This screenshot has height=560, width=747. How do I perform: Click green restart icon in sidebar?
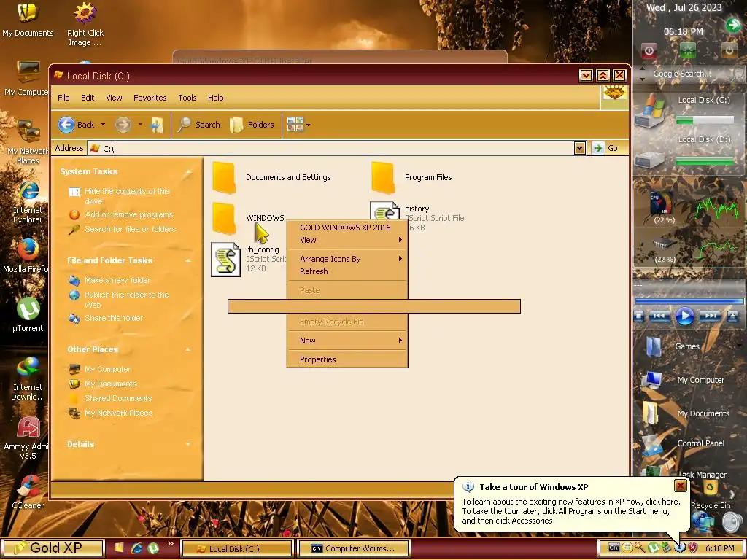tap(687, 50)
